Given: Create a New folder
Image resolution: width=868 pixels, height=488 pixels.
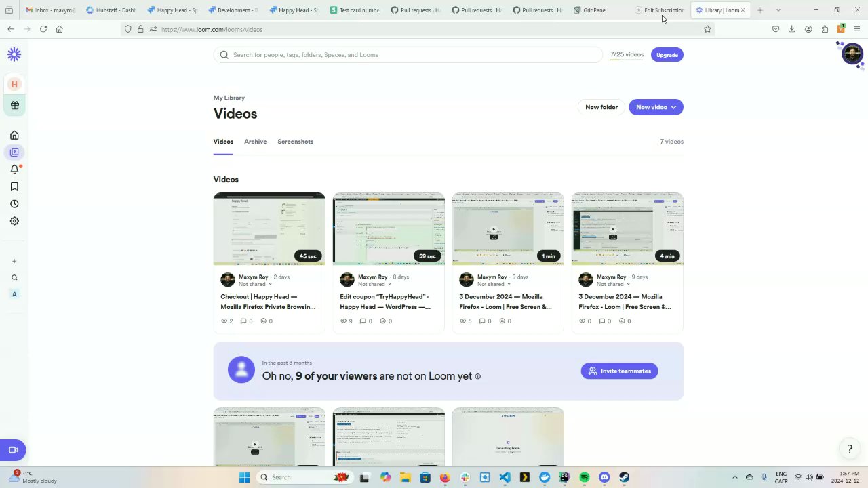Looking at the screenshot, I should pos(601,107).
